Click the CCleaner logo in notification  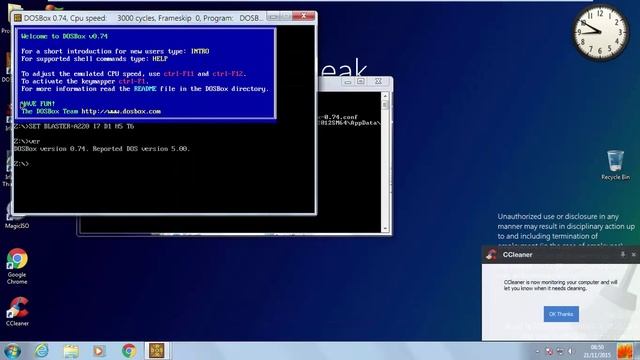point(491,255)
